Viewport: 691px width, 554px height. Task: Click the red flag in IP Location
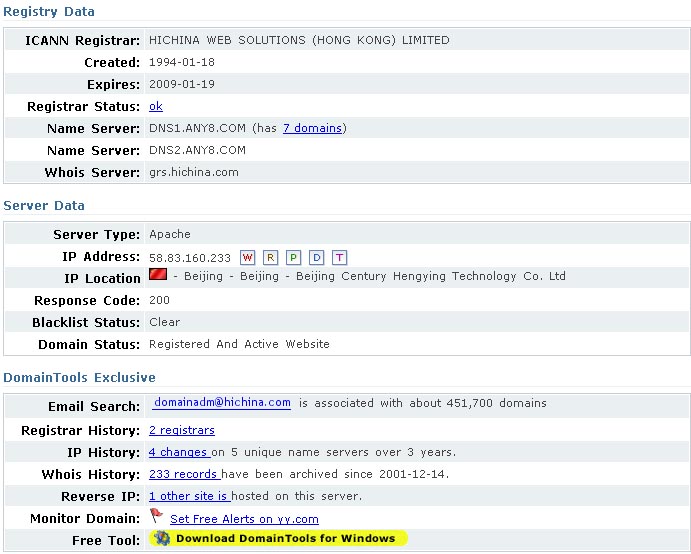tap(158, 275)
